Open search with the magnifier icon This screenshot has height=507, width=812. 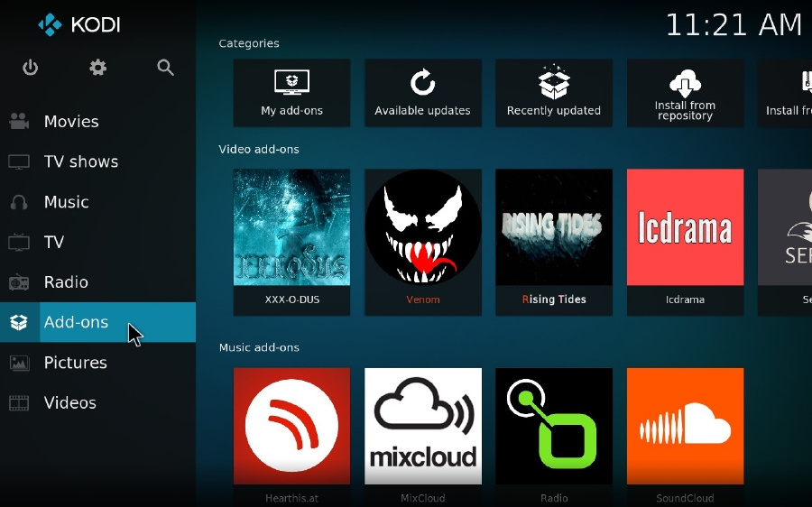(165, 68)
